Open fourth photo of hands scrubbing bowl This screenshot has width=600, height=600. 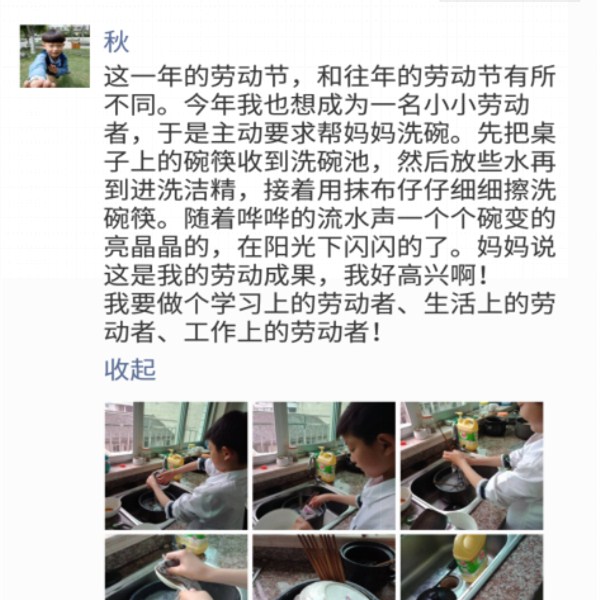(x=176, y=567)
